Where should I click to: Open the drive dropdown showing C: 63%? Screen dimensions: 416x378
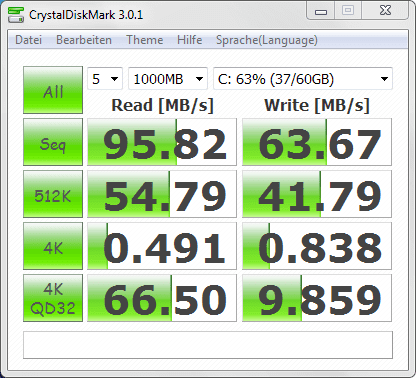pyautogui.click(x=303, y=79)
